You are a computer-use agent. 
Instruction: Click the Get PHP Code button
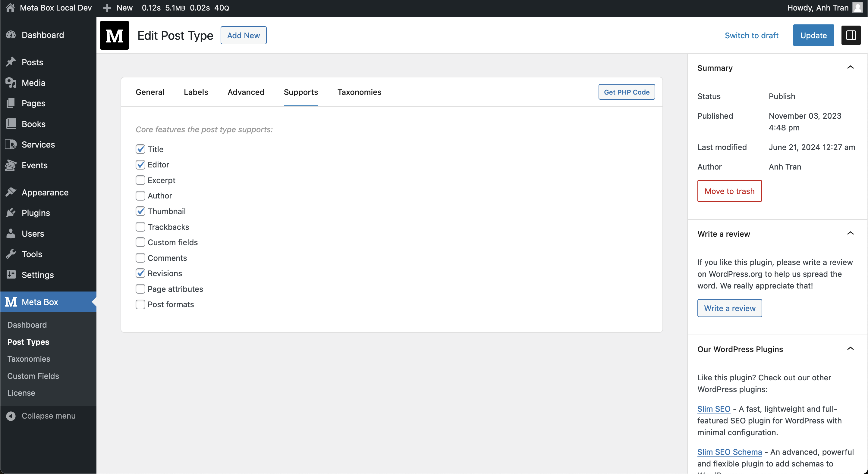click(x=626, y=92)
